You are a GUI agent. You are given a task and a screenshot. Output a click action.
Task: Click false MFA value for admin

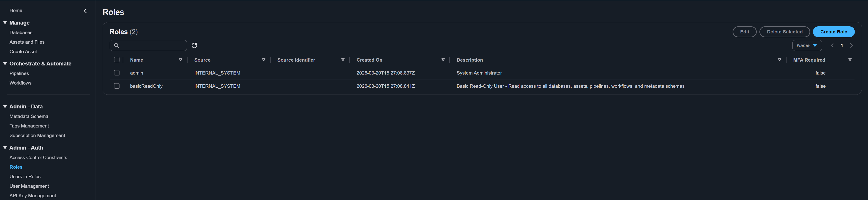(x=820, y=73)
